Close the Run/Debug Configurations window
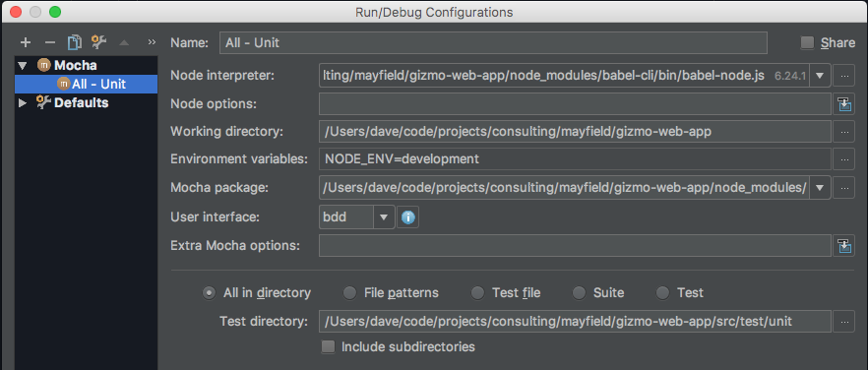Image resolution: width=868 pixels, height=370 pixels. [16, 12]
